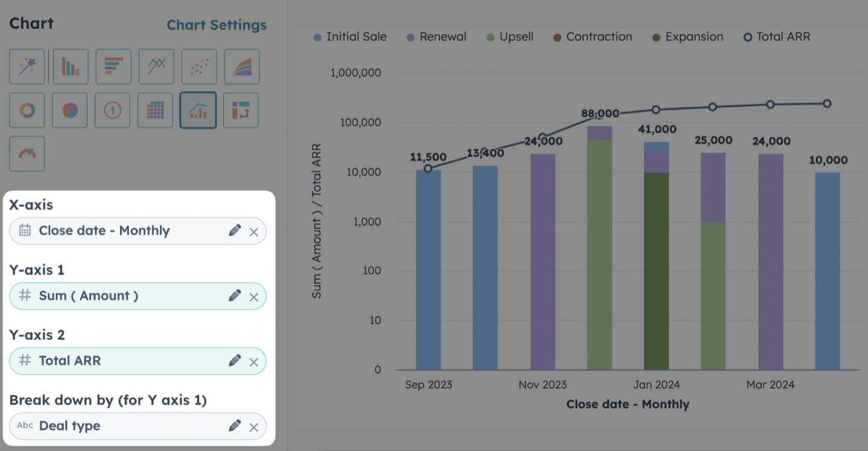The height and width of the screenshot is (451, 868).
Task: Edit the Sum ( Amount ) Y-axis 1 field
Action: coord(234,296)
